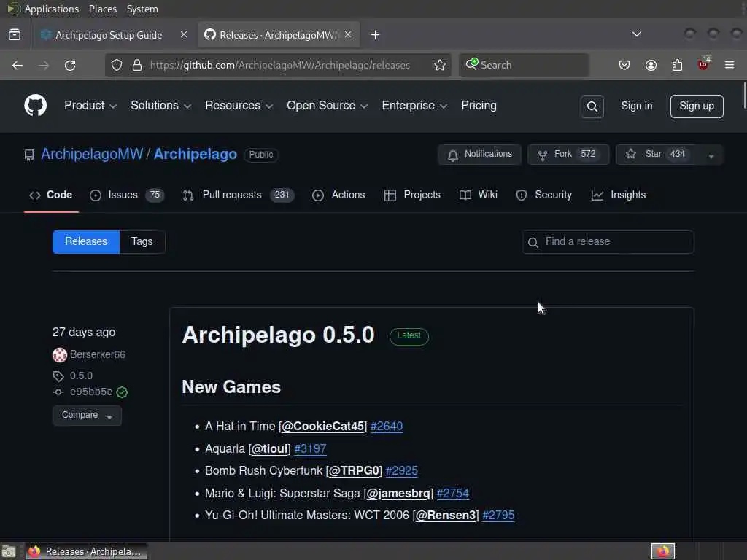Open the ArchipelagoMW owner link
The width and height of the screenshot is (747, 560).
coord(92,155)
